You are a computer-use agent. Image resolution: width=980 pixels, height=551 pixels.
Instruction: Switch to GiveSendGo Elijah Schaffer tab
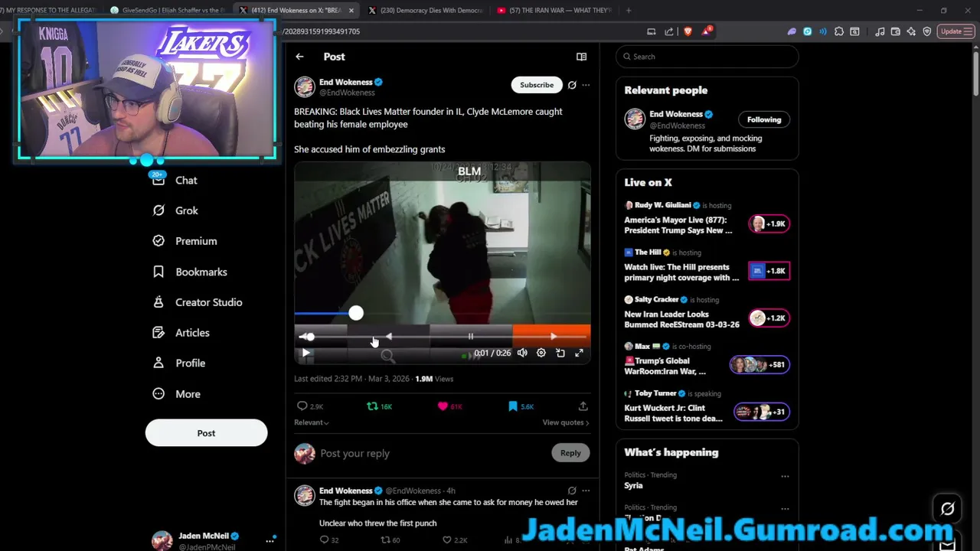pos(168,11)
